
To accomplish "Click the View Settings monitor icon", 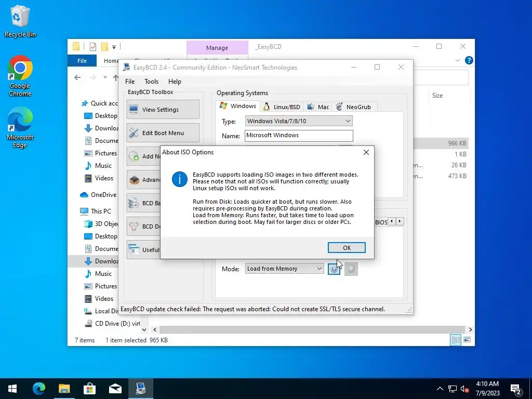I will point(134,110).
